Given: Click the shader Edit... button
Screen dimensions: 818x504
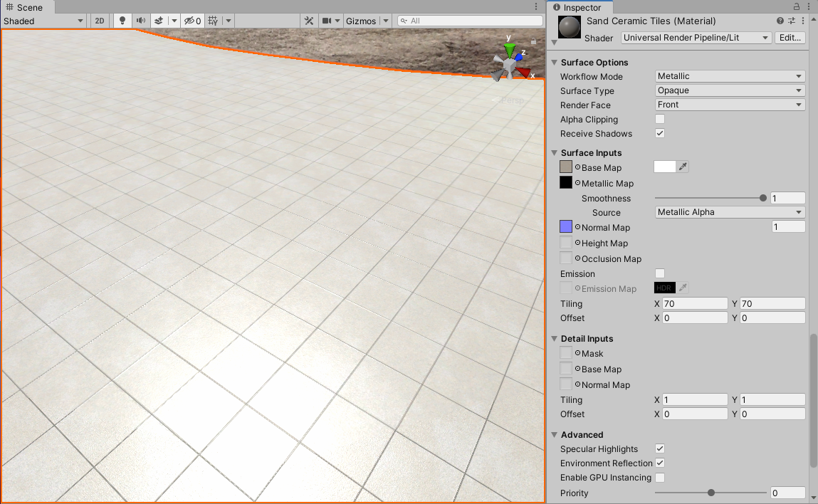Looking at the screenshot, I should tap(790, 38).
